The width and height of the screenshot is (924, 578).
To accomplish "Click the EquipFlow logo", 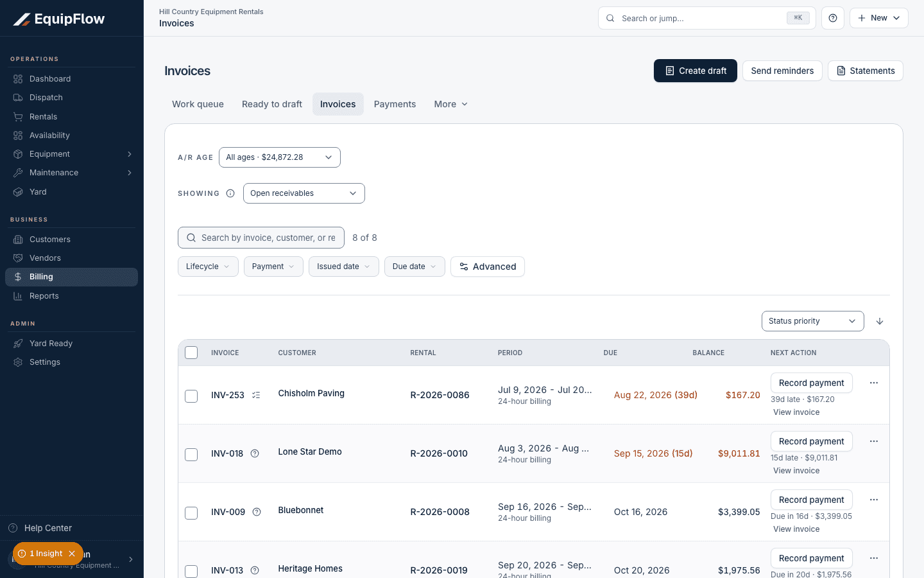I will click(59, 19).
